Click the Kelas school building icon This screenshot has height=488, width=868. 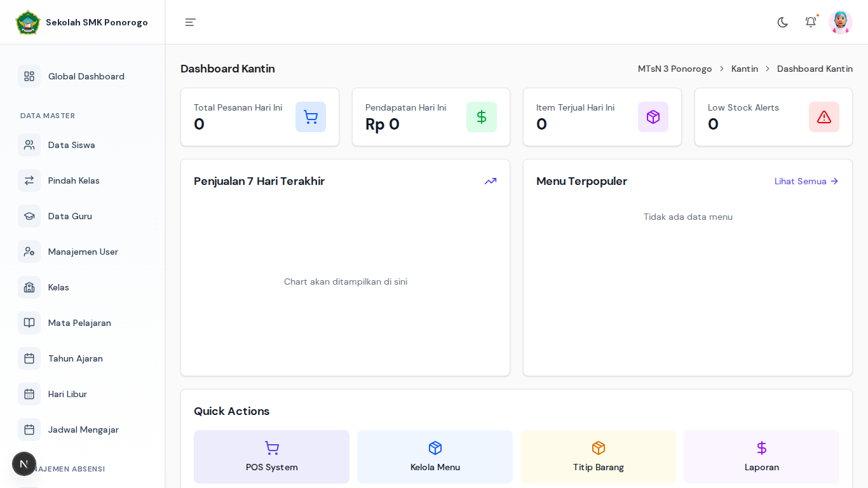29,287
